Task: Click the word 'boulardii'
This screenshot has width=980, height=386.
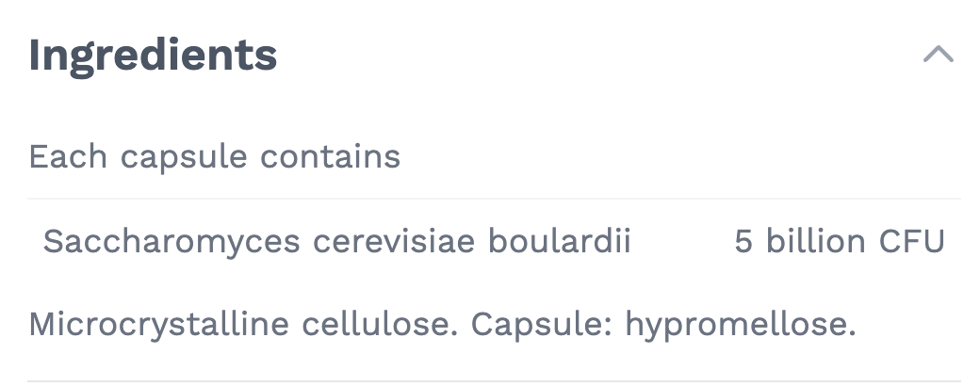Action: pyautogui.click(x=559, y=242)
